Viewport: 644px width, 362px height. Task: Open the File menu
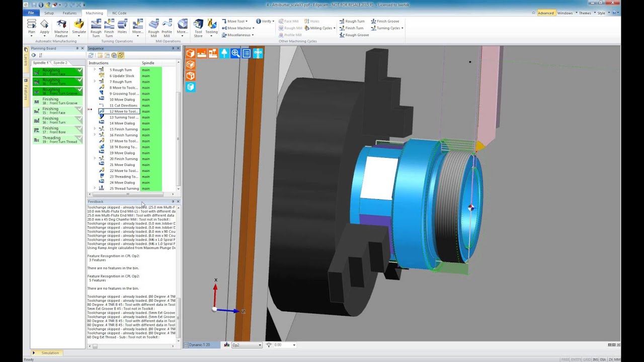pos(31,13)
